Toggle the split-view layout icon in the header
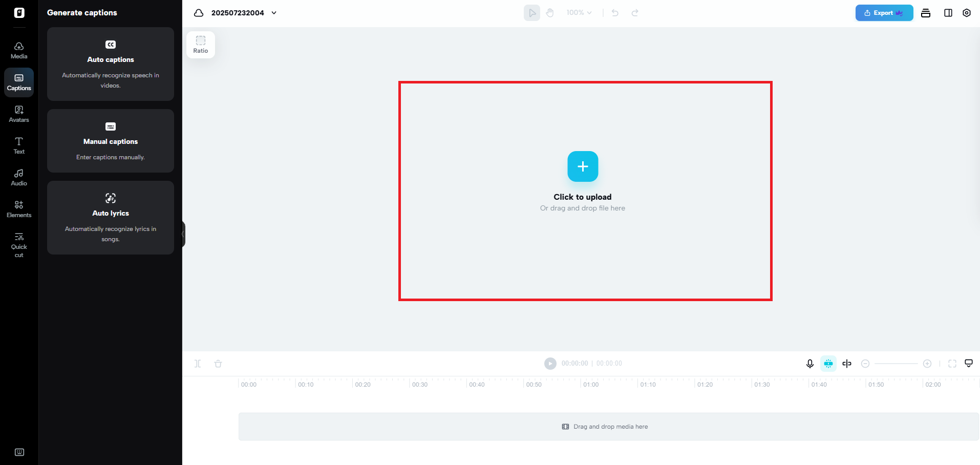Screen dimensions: 980x465 pos(948,12)
